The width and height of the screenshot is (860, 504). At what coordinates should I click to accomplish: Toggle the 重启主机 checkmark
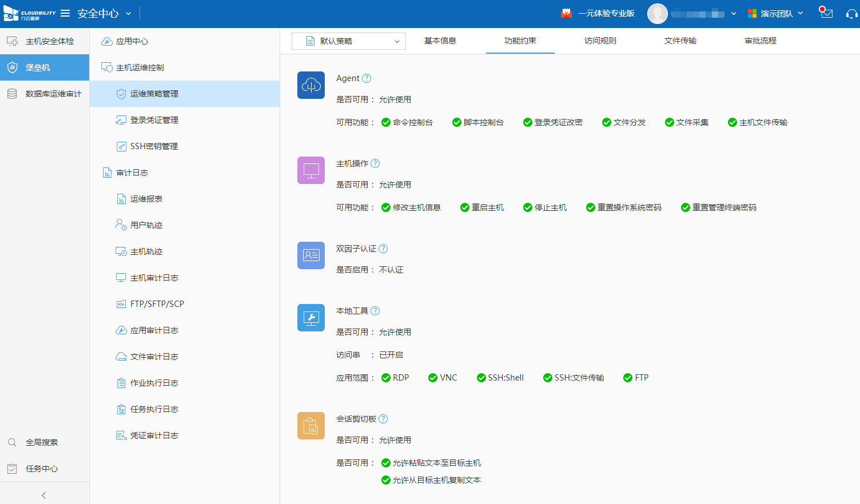tap(465, 207)
